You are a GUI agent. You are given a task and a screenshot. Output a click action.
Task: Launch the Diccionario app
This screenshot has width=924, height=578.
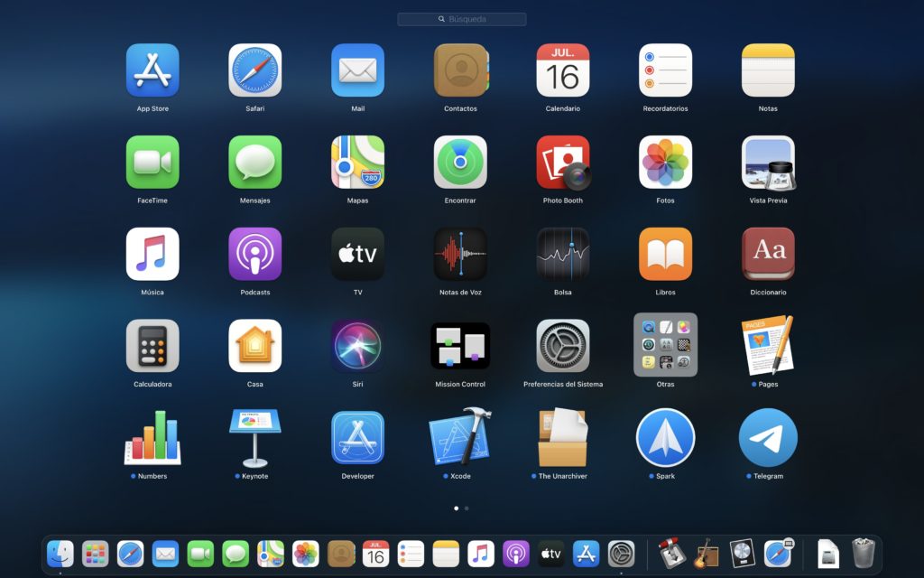point(768,255)
